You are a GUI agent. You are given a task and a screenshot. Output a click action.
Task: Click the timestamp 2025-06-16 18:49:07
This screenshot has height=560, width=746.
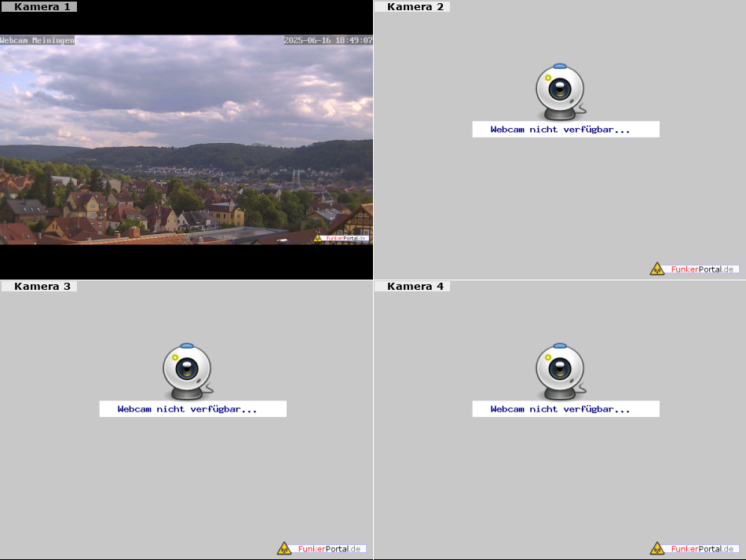(x=328, y=40)
